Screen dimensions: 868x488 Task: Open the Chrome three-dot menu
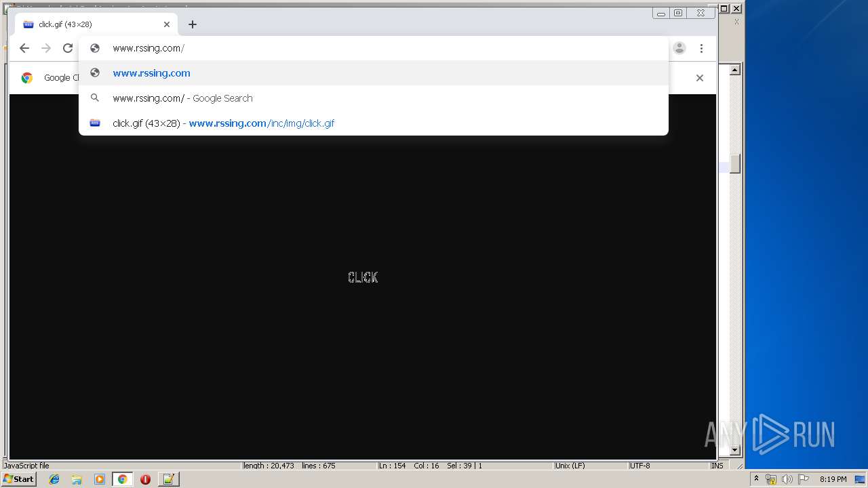tap(701, 48)
